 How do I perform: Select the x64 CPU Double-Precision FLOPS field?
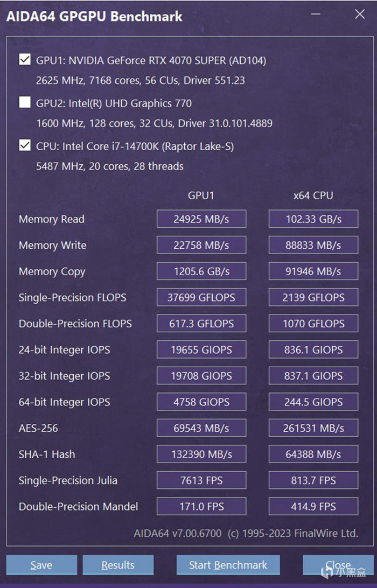click(x=313, y=324)
